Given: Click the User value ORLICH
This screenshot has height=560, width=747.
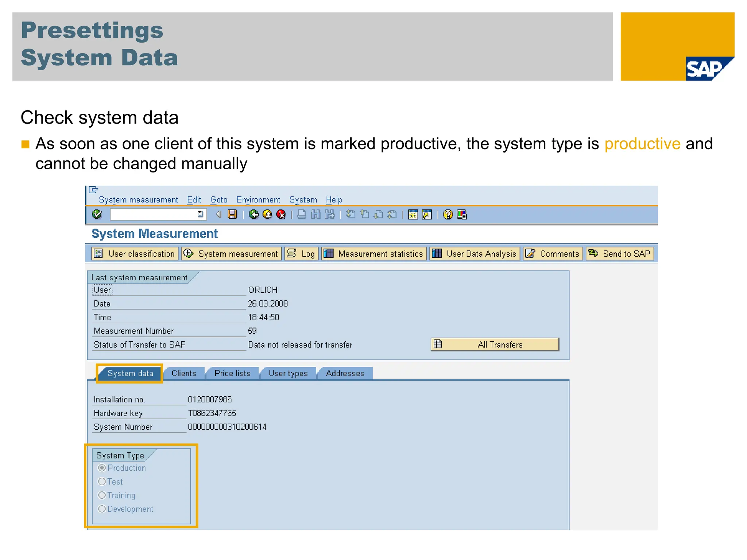Looking at the screenshot, I should click(x=263, y=290).
